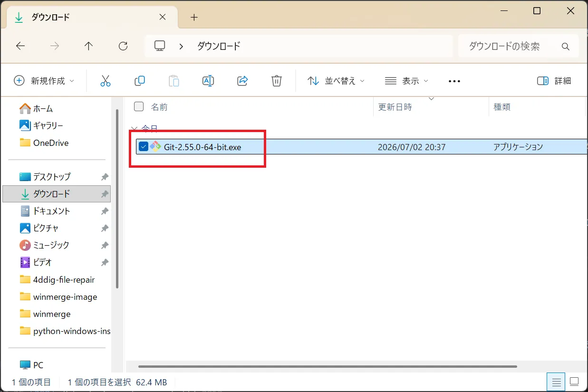Toggle the select-all checkbox in header
The width and height of the screenshot is (588, 392).
[x=139, y=106]
